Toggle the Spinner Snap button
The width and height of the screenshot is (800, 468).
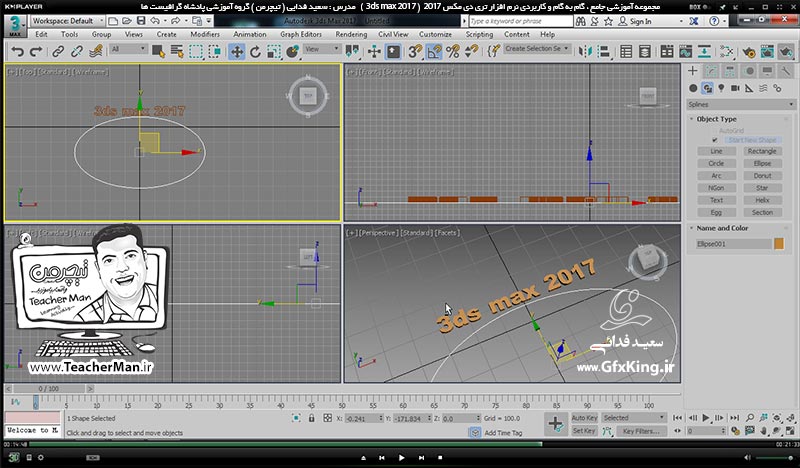coord(472,52)
